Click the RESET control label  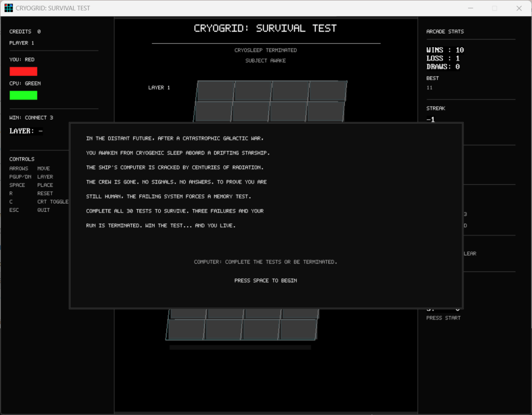point(45,193)
